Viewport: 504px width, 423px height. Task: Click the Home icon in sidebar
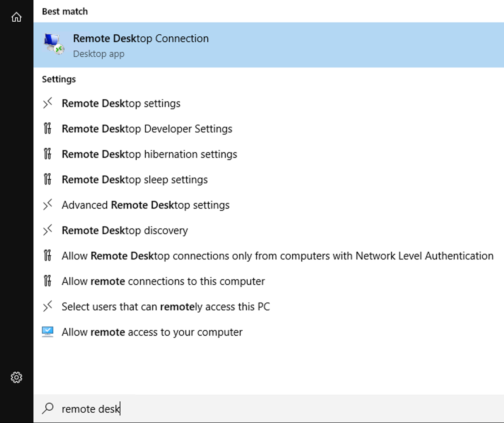[16, 17]
